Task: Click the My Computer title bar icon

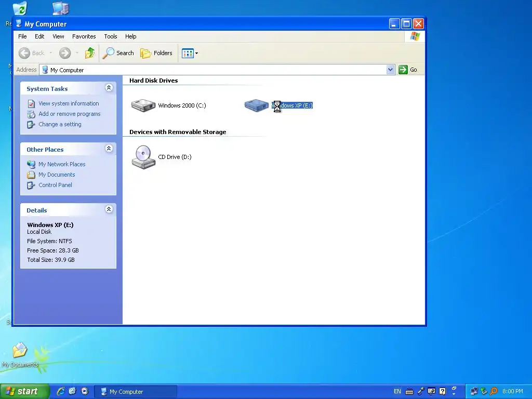Action: [x=19, y=24]
